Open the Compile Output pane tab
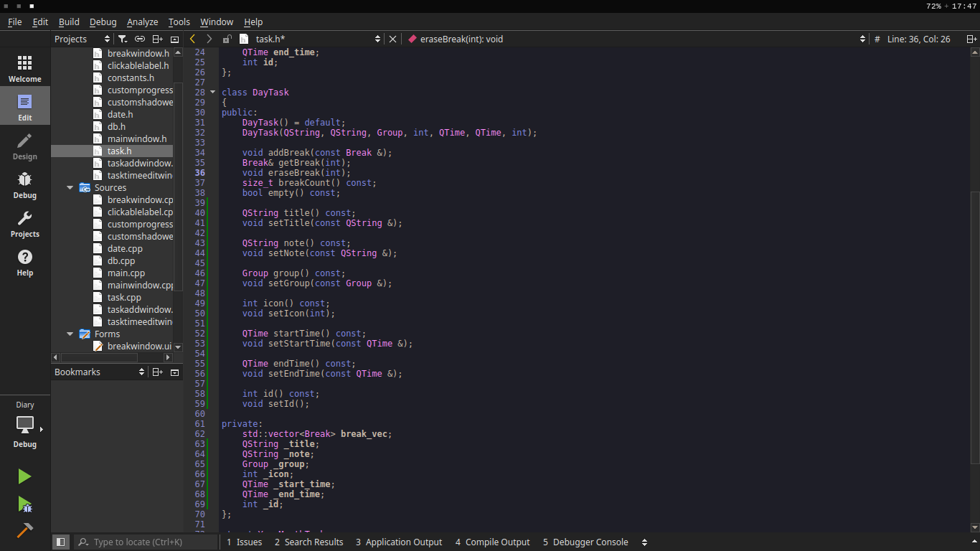 click(x=492, y=542)
